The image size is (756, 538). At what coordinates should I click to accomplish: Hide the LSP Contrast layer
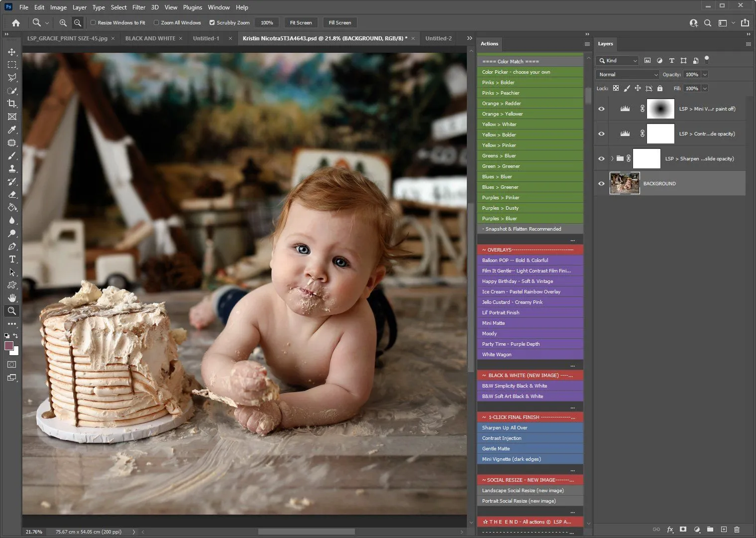(601, 134)
